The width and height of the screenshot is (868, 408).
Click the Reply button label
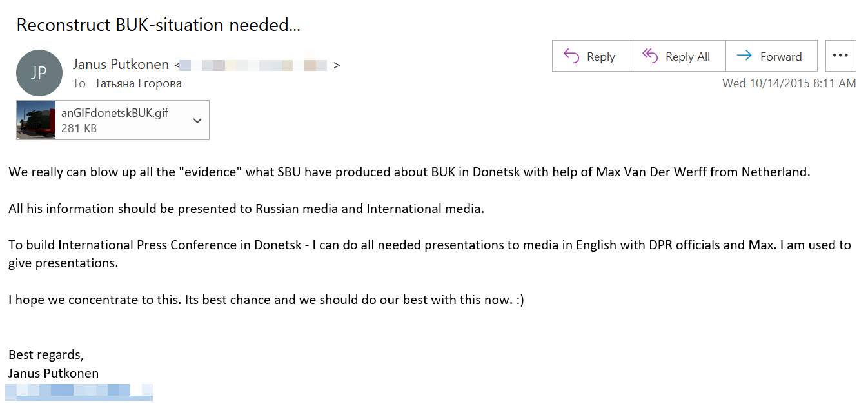click(601, 57)
